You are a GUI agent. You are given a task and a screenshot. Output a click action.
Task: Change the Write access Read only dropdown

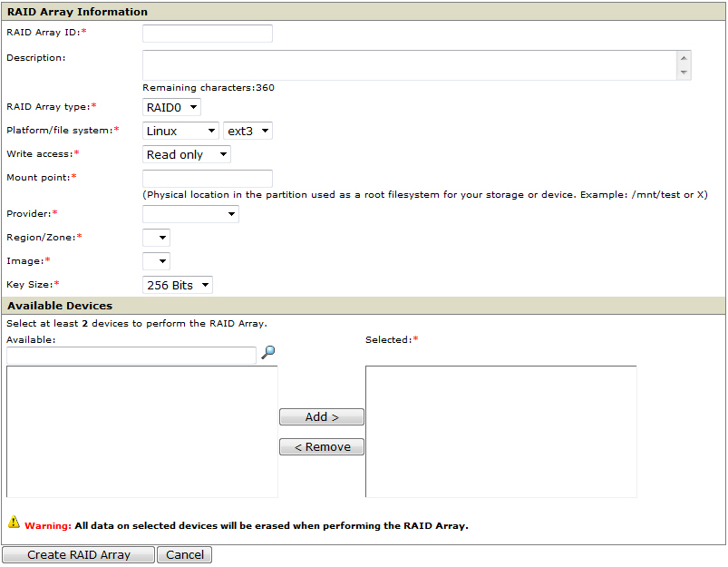187,154
